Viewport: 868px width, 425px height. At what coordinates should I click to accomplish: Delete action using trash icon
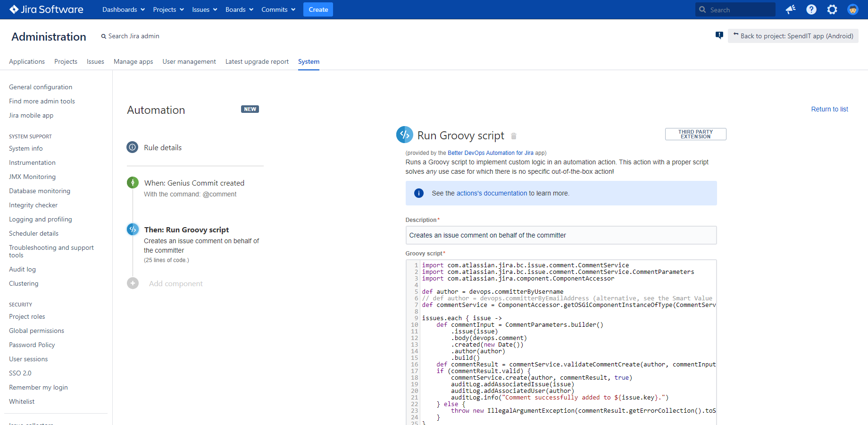(514, 136)
